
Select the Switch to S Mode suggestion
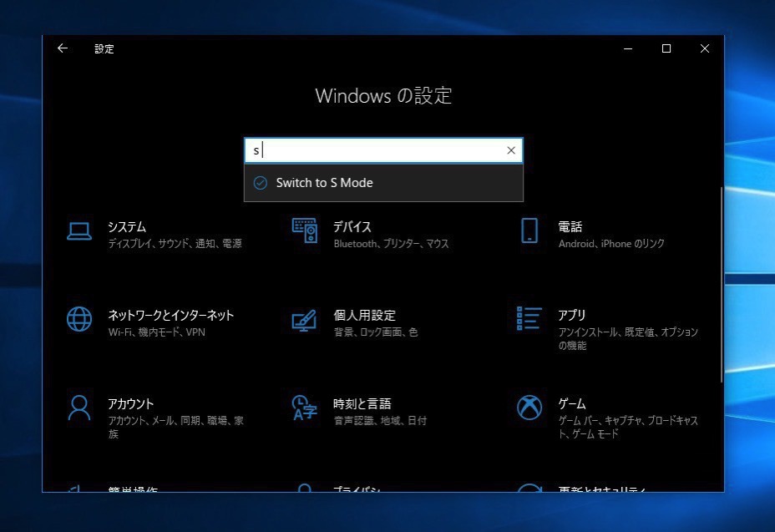(383, 183)
